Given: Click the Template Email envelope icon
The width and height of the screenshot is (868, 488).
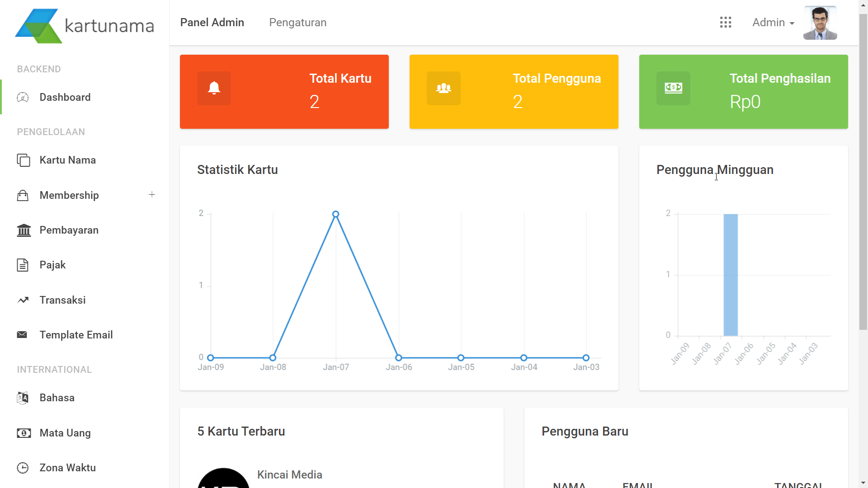Looking at the screenshot, I should pyautogui.click(x=22, y=335).
